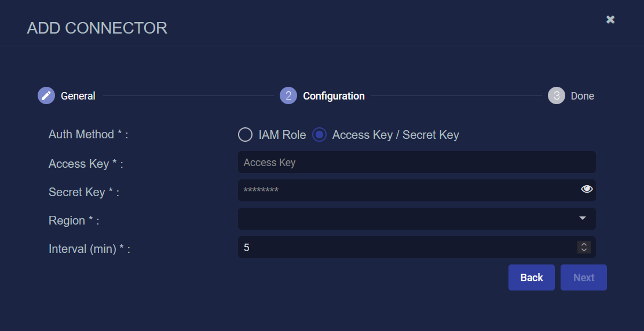Show the Secret Key using eye icon
The height and width of the screenshot is (331, 644).
tap(587, 189)
